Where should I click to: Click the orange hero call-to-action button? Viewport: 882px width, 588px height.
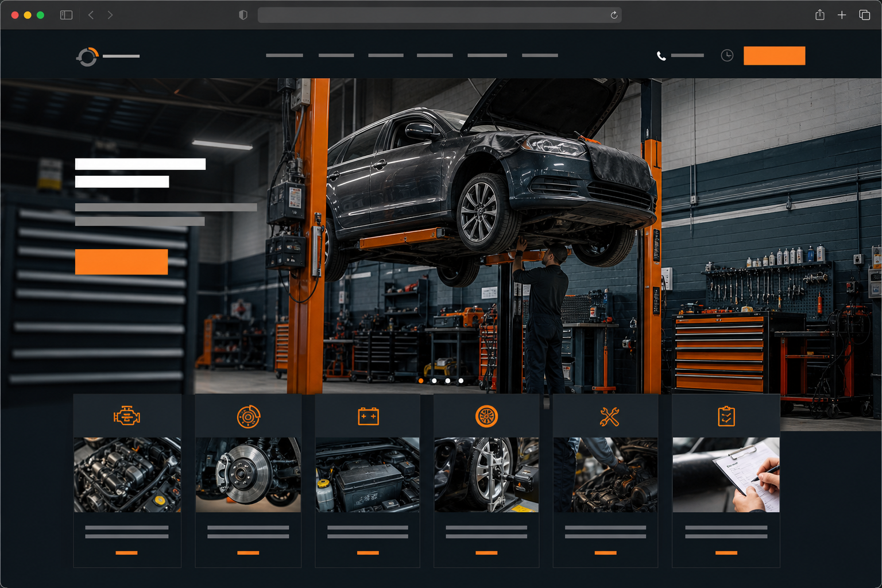coord(122,262)
